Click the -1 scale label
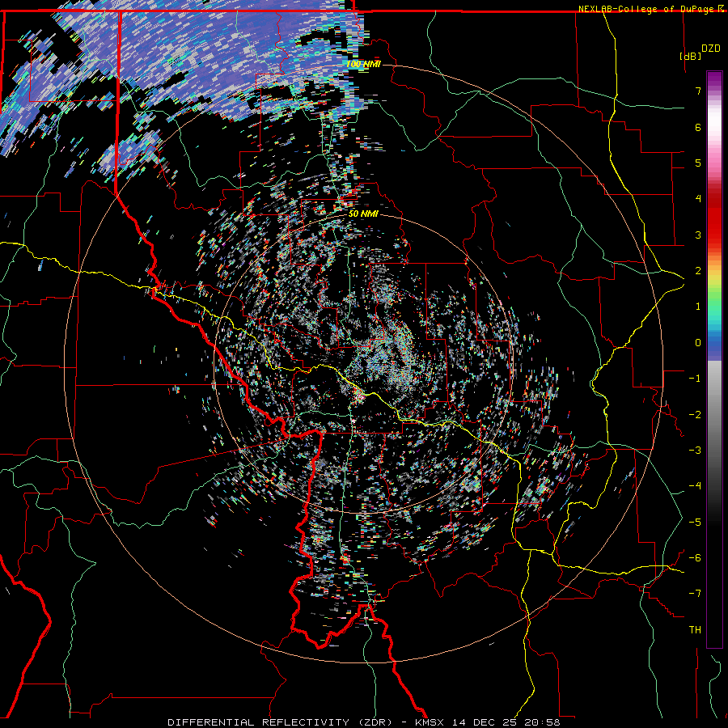This screenshot has width=728, height=728. [695, 379]
